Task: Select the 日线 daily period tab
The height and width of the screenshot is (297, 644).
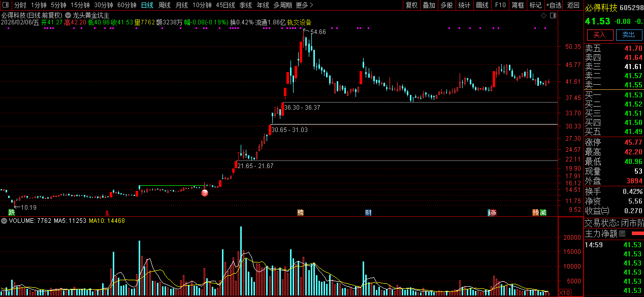Action: pos(147,5)
